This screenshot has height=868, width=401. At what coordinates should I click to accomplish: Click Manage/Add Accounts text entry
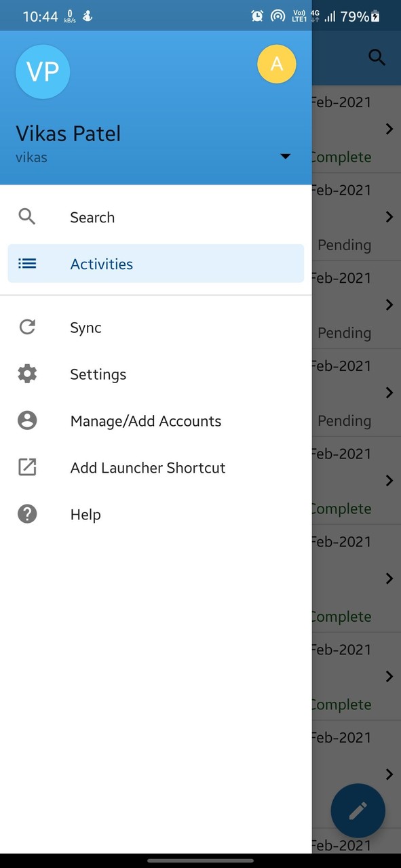point(146,420)
